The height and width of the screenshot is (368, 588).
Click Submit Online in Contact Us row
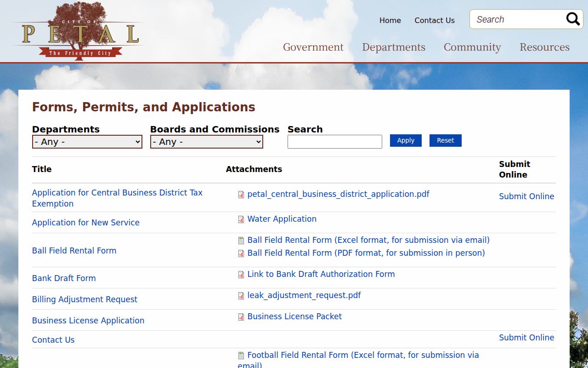[526, 338]
